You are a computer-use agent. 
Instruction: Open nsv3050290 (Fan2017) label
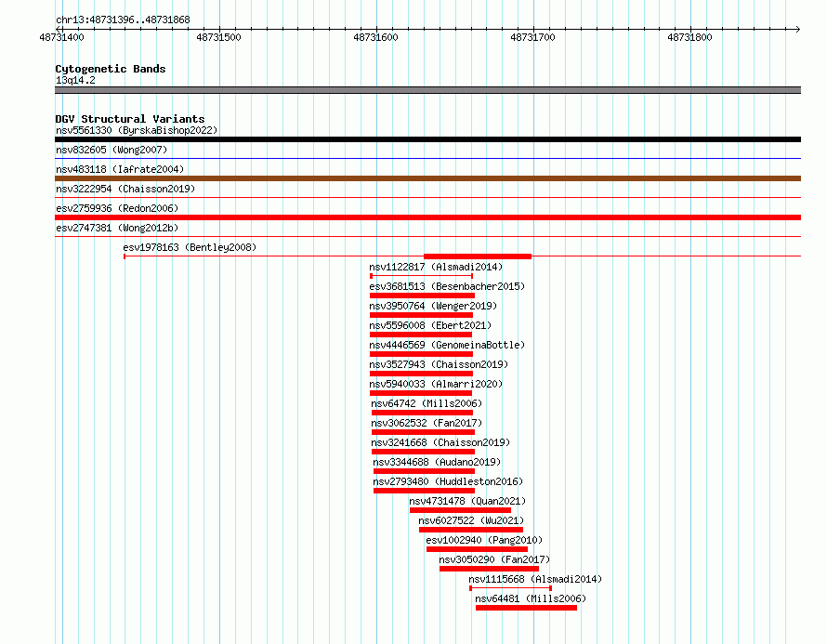[494, 559]
